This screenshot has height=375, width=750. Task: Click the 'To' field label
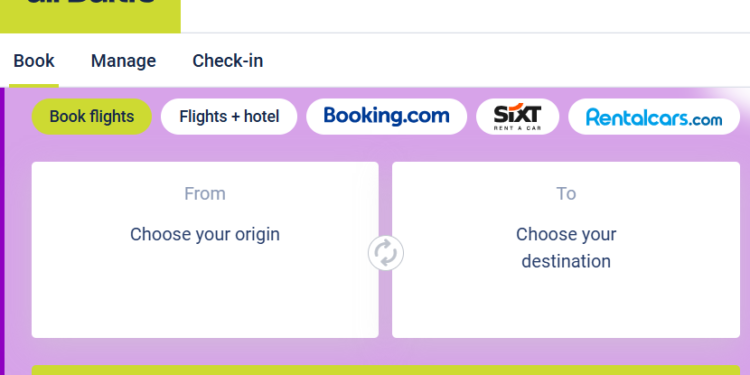566,194
